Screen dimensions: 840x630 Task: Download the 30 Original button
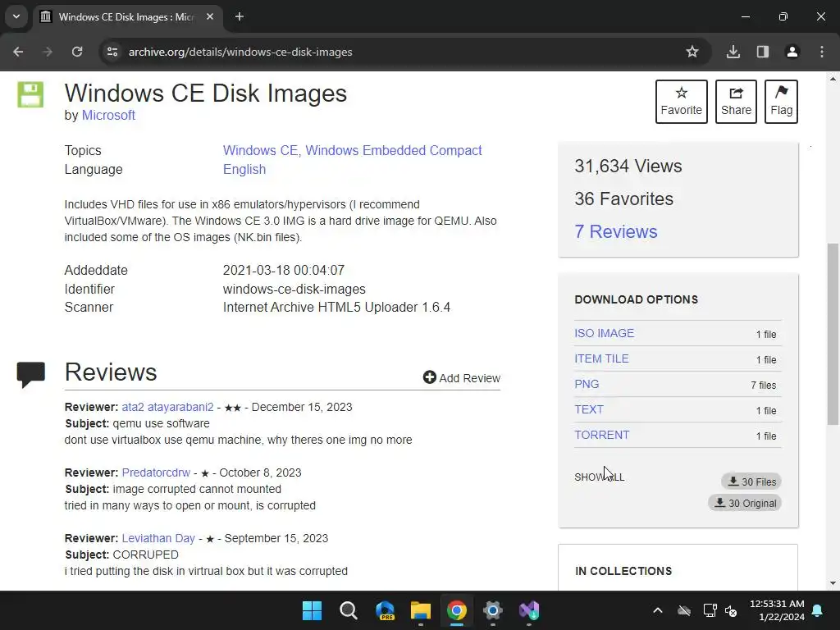click(745, 503)
